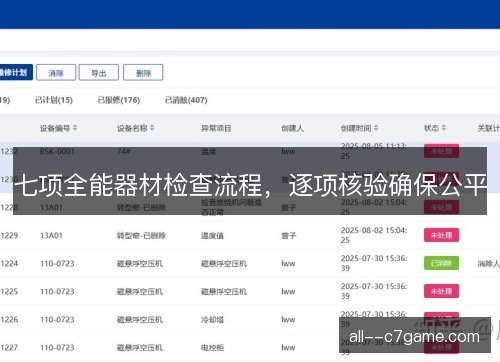Switch to the 已计划(15) tab
The image size is (500, 362).
tap(54, 100)
